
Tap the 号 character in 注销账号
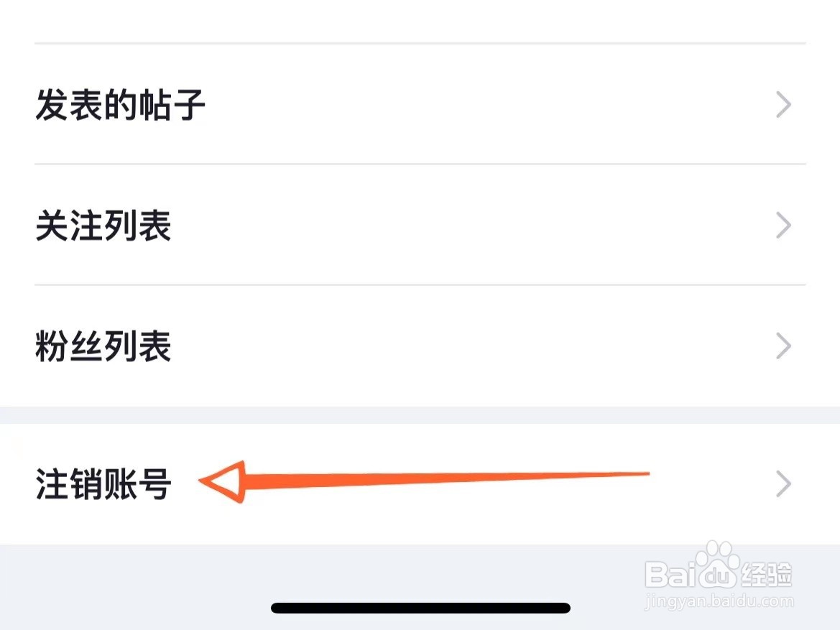point(154,485)
